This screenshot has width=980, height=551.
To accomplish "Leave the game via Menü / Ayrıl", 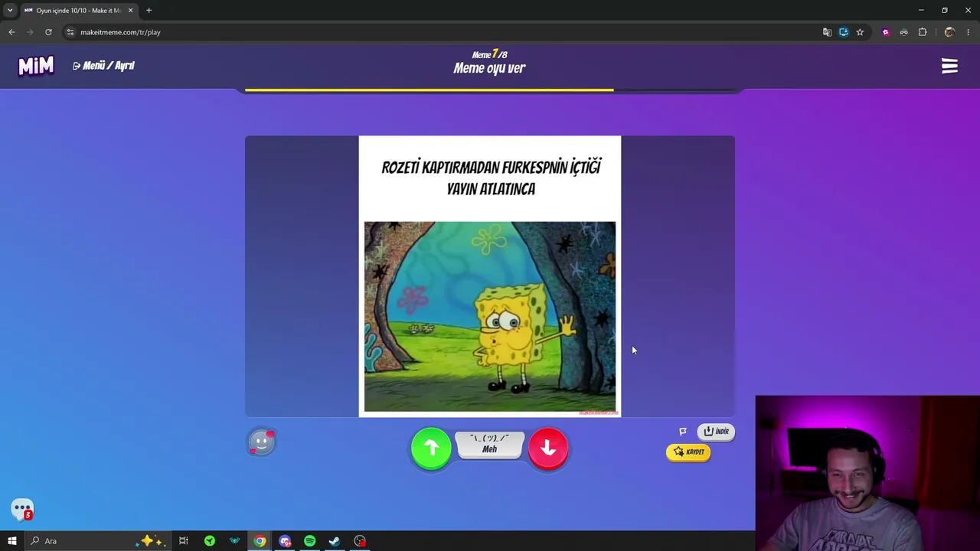I will [x=103, y=66].
